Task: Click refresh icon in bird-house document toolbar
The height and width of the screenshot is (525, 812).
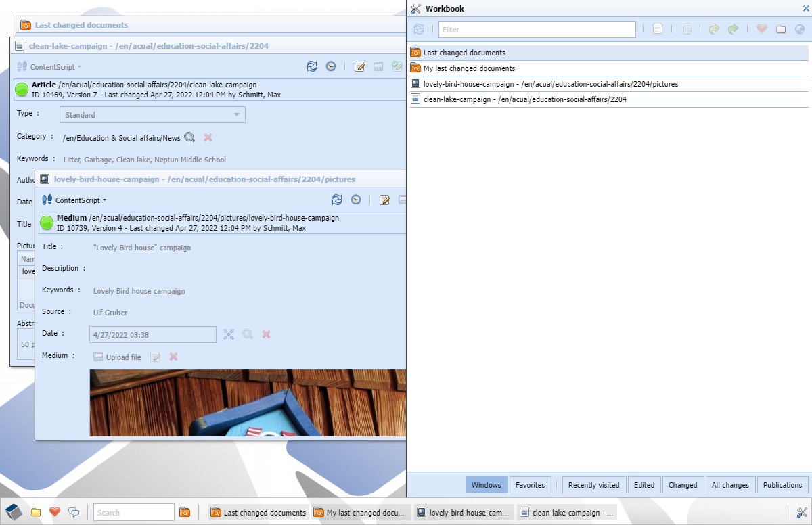Action: [337, 200]
